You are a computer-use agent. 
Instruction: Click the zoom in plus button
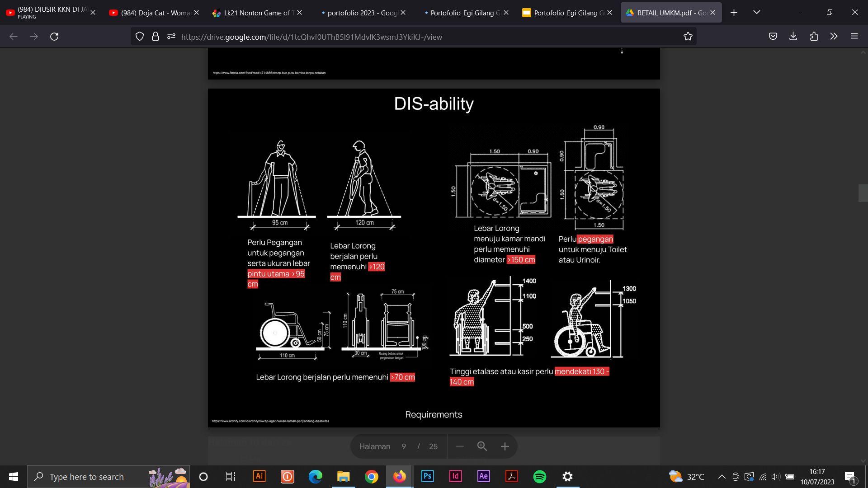pyautogui.click(x=505, y=446)
